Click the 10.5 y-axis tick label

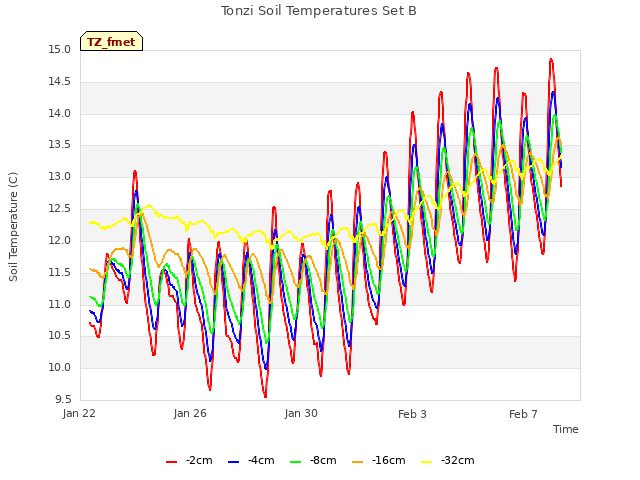[x=60, y=336]
